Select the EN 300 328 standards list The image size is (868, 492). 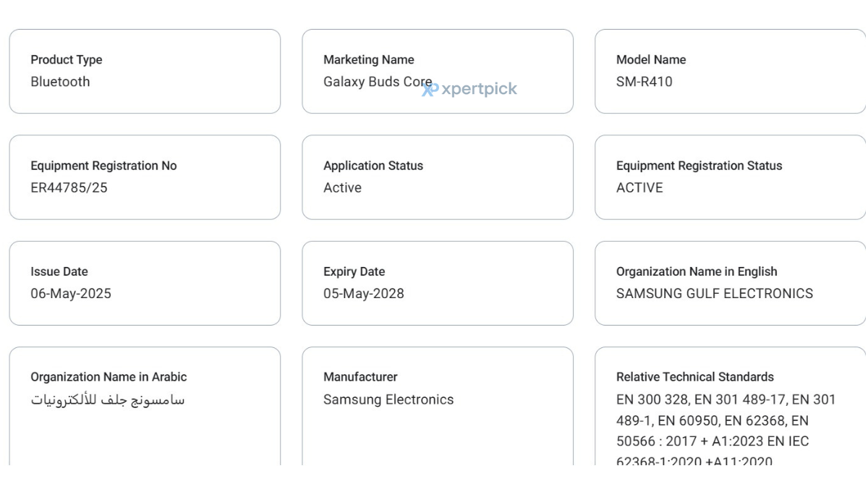[x=726, y=430]
